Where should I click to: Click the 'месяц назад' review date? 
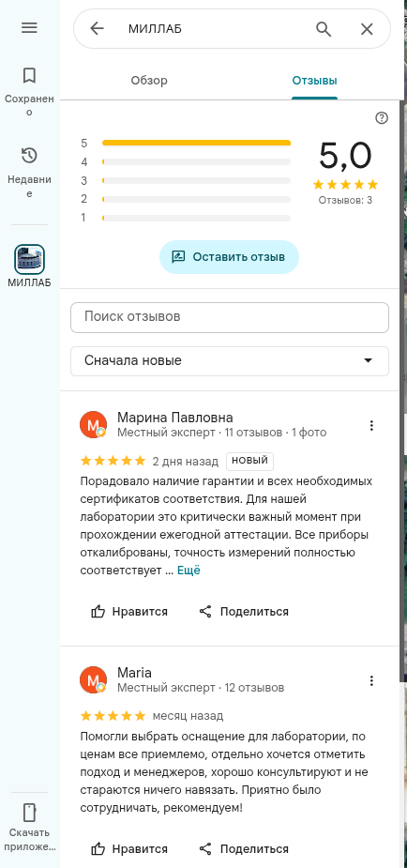[188, 716]
